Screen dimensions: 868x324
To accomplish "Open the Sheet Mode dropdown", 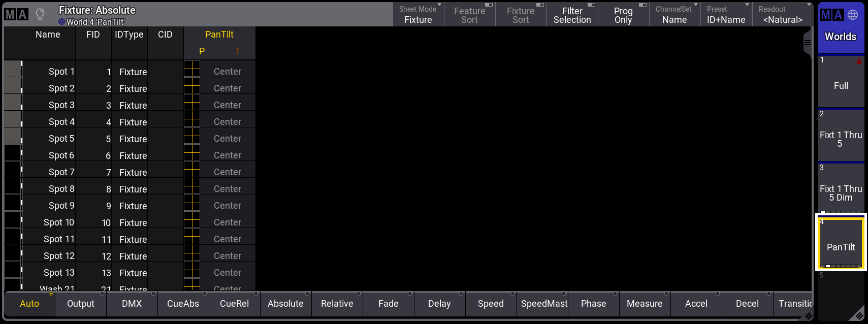I will click(418, 15).
